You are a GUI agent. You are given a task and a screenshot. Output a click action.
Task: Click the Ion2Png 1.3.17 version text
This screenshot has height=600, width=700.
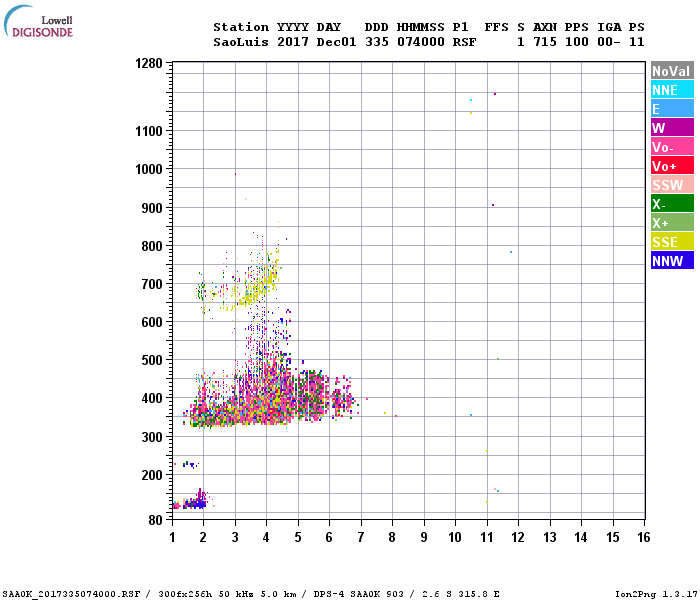(x=656, y=594)
